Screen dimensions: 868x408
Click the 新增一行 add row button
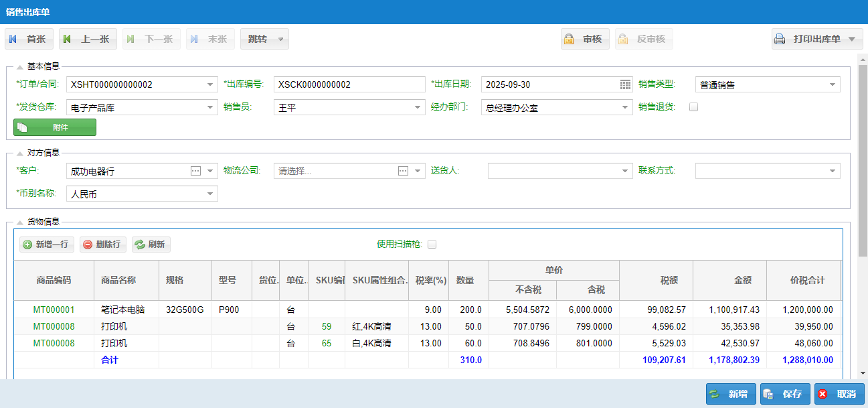(x=46, y=245)
